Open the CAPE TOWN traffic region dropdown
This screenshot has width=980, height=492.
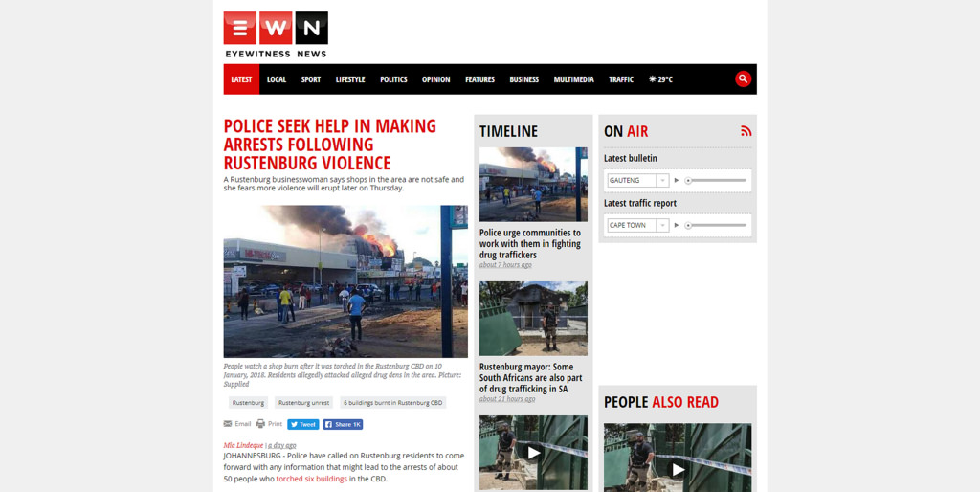pos(638,226)
